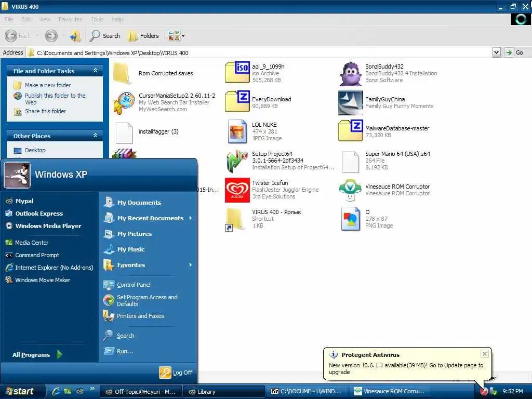Click the Protegent Antivirus tray icon

click(x=484, y=391)
